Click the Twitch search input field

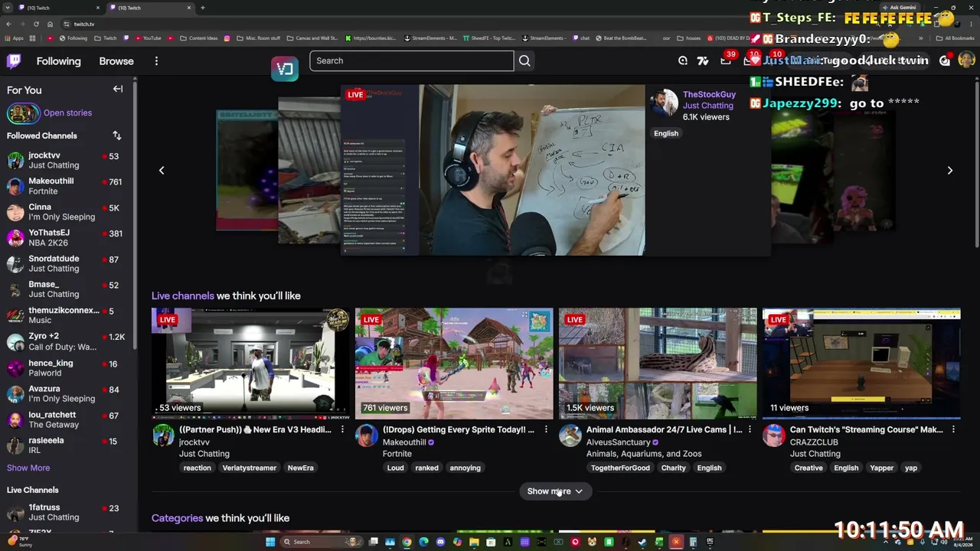412,60
